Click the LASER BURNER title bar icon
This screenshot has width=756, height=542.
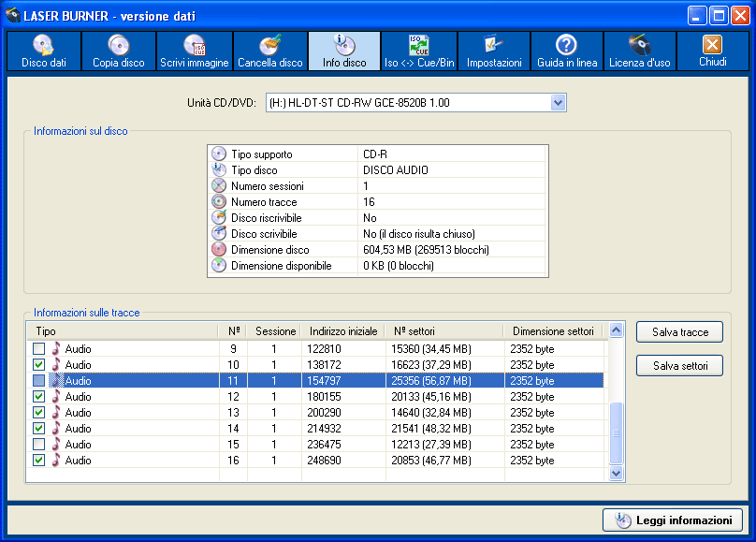13,15
